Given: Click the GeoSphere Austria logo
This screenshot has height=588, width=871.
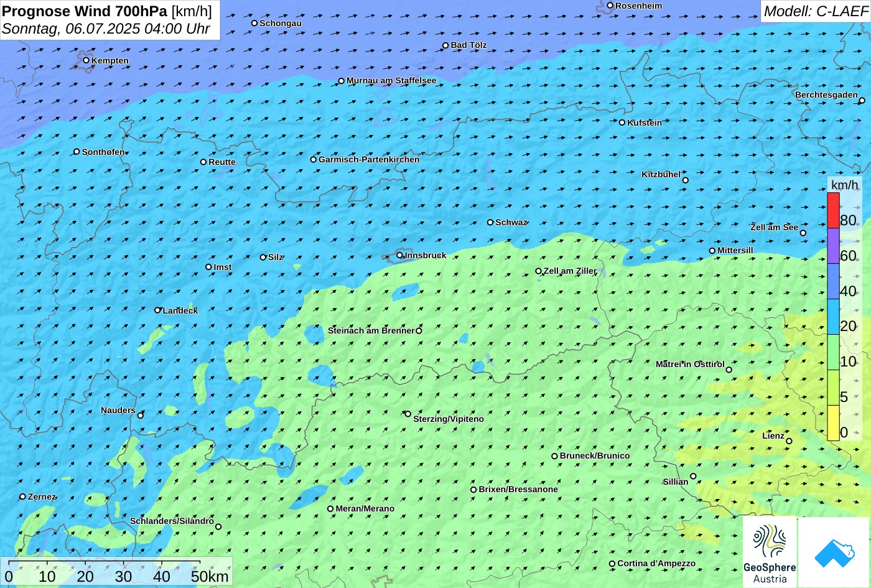Looking at the screenshot, I should (x=770, y=552).
